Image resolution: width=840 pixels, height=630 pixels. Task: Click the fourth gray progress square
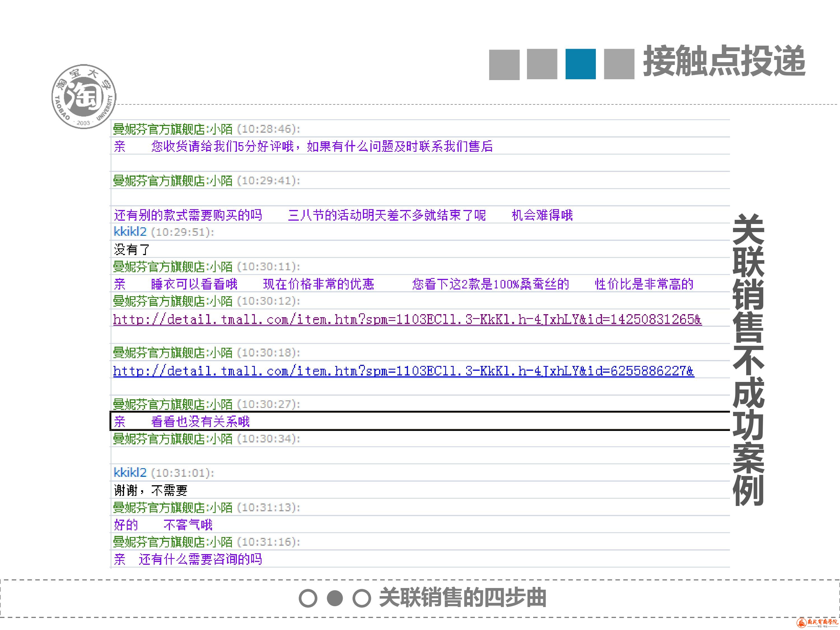(x=619, y=64)
